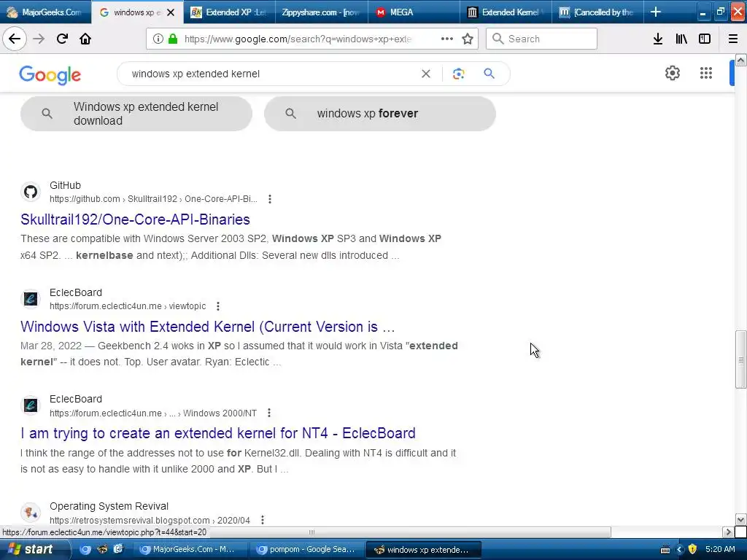Open I am trying to create extended kernel NT4 link
Screen dimensions: 747x560
(x=218, y=433)
